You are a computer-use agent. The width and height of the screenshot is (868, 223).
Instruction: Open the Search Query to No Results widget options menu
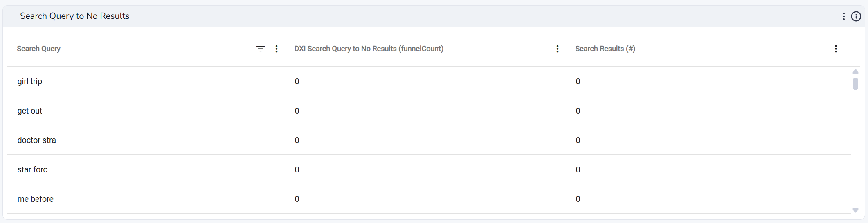click(843, 16)
